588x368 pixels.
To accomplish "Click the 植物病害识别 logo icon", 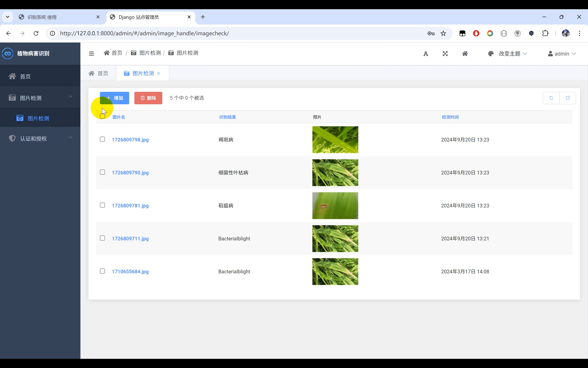I will coord(7,53).
